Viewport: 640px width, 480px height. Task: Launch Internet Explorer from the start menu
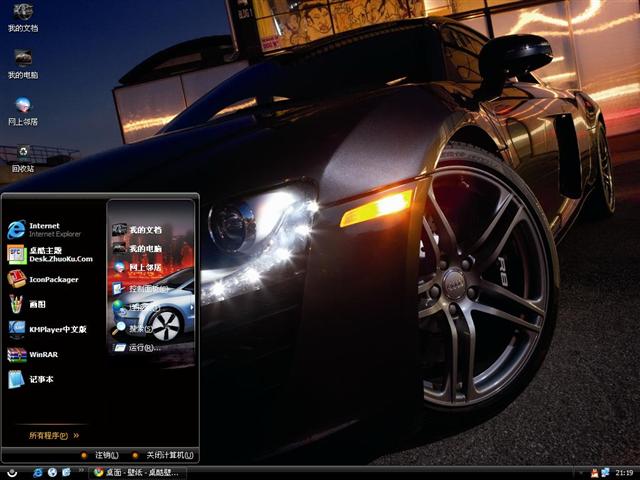(44, 230)
